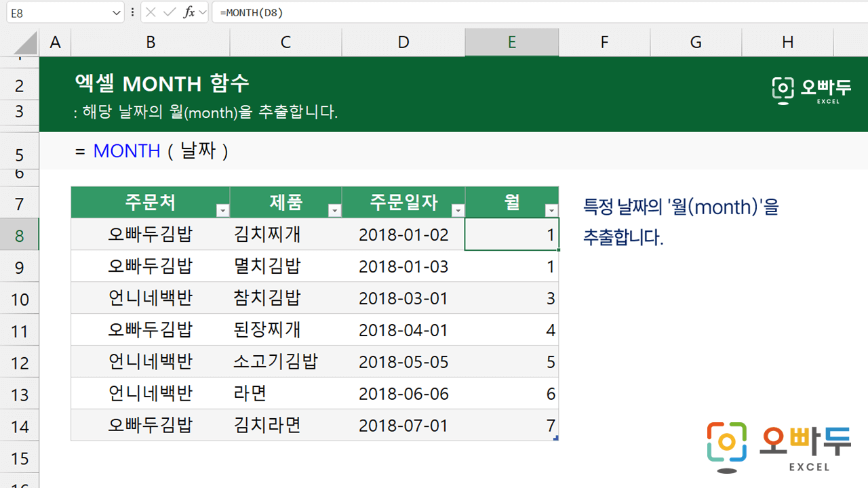Screen dimensions: 868x488
Task: Select row 8 header
Action: coord(19,235)
